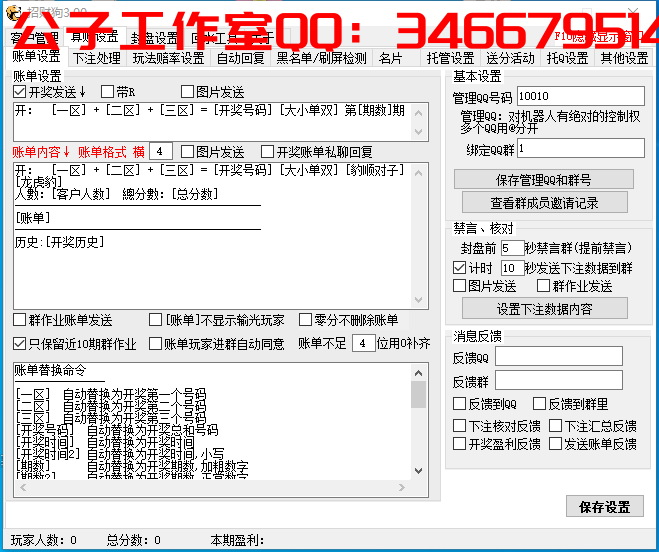Open the 名片 tab
Viewport: 659px width, 552px height.
pos(390,58)
